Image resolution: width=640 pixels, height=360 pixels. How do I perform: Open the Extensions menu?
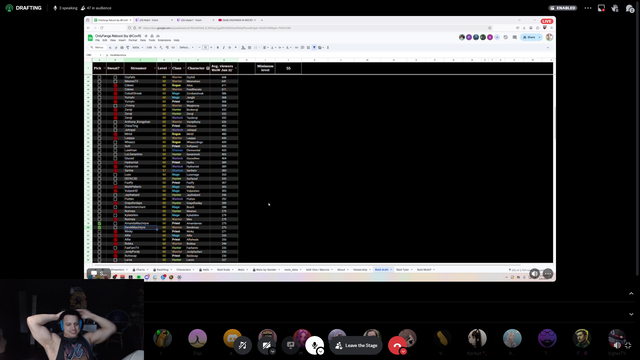(x=164, y=40)
